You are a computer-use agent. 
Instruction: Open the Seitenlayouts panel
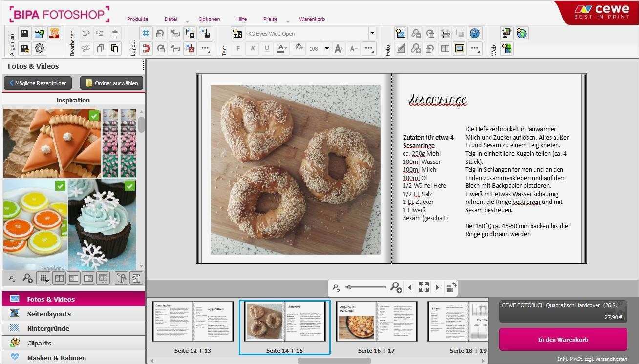pyautogui.click(x=73, y=314)
